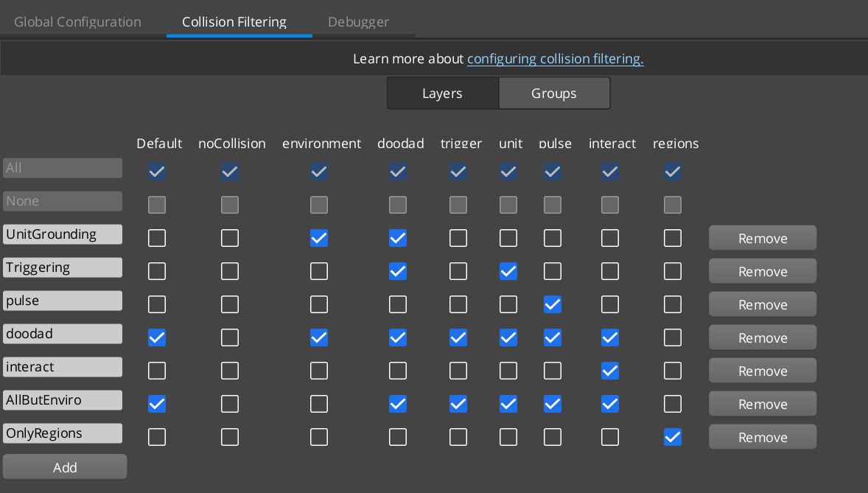Open the Debugger tab
Image resolution: width=868 pixels, height=493 pixels.
358,21
